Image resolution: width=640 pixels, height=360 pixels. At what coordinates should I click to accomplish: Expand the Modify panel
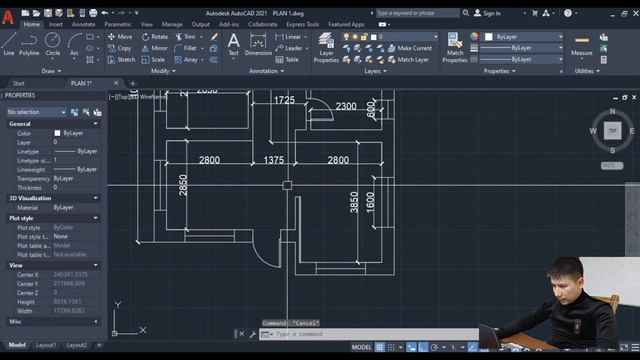tap(163, 71)
